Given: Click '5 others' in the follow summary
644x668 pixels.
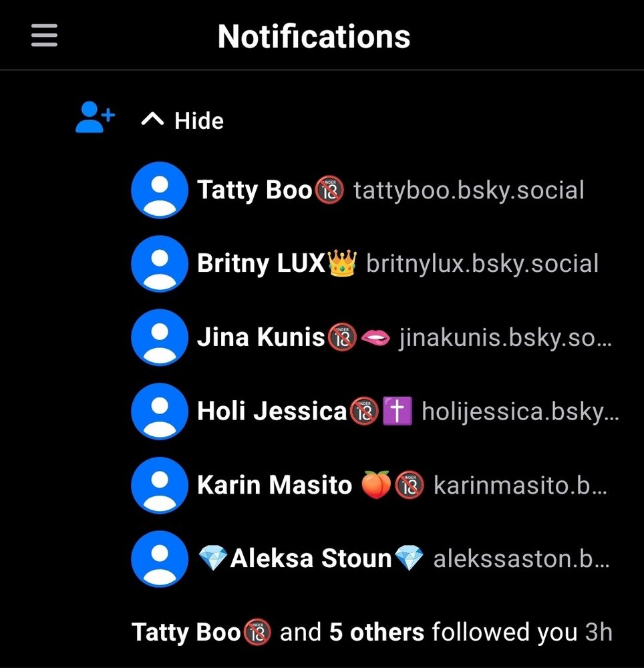Looking at the screenshot, I should point(377,632).
